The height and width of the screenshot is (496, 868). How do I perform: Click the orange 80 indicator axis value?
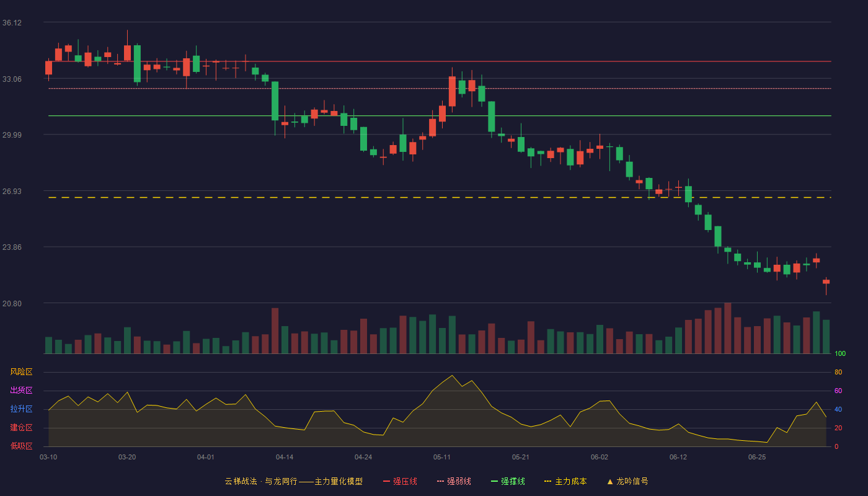(838, 372)
